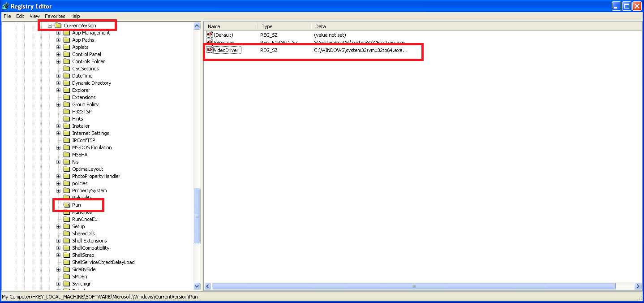Viewport: 644px width, 303px height.
Task: Expand the Setup key node
Action: point(58,226)
